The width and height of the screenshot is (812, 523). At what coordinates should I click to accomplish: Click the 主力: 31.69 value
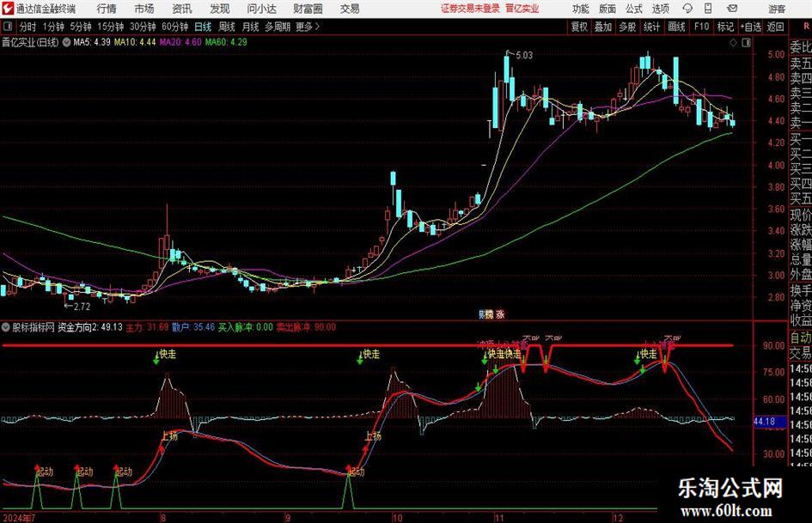[147, 327]
